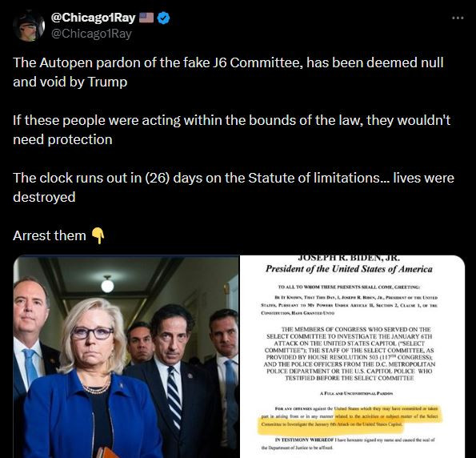This screenshot has width=476, height=458.
Task: Click 'President of the United States' heading
Action: tap(349, 269)
